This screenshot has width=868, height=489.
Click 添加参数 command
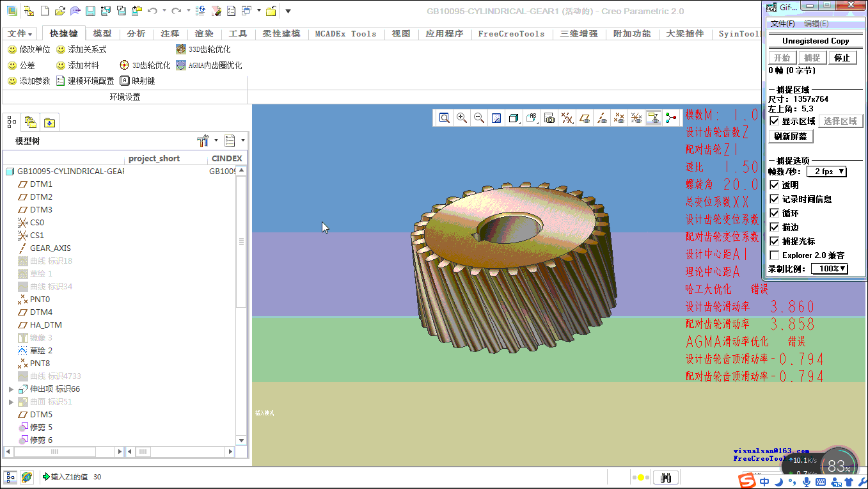29,81
